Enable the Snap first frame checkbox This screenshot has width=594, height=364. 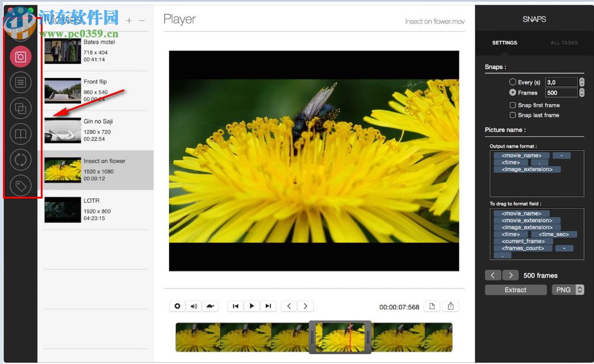(x=512, y=105)
